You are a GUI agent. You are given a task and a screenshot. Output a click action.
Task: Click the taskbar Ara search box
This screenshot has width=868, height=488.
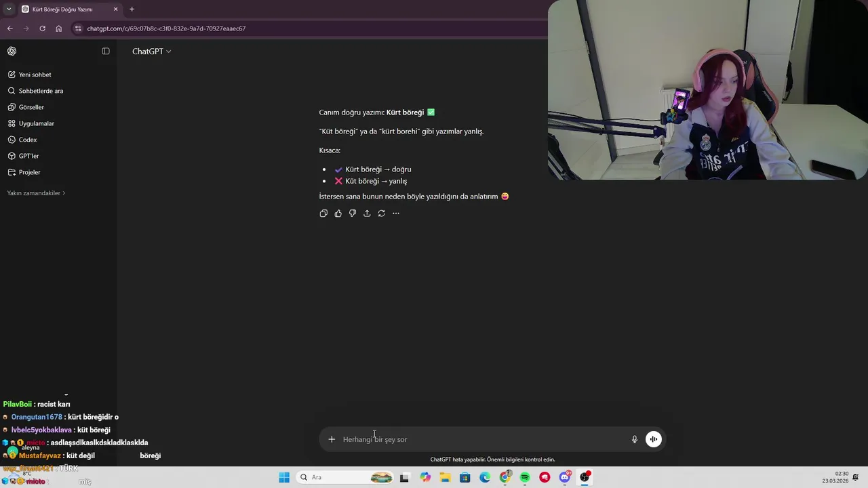click(346, 478)
